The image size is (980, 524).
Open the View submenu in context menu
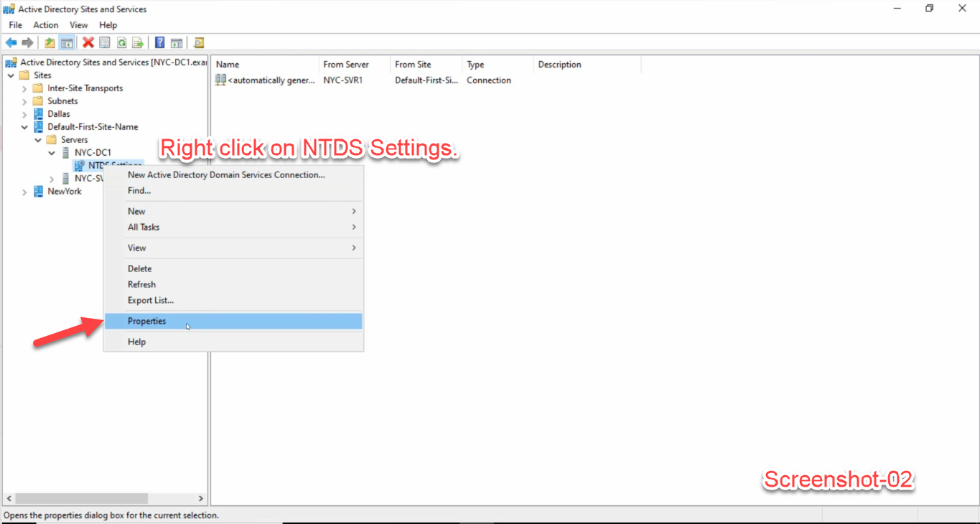pos(233,248)
